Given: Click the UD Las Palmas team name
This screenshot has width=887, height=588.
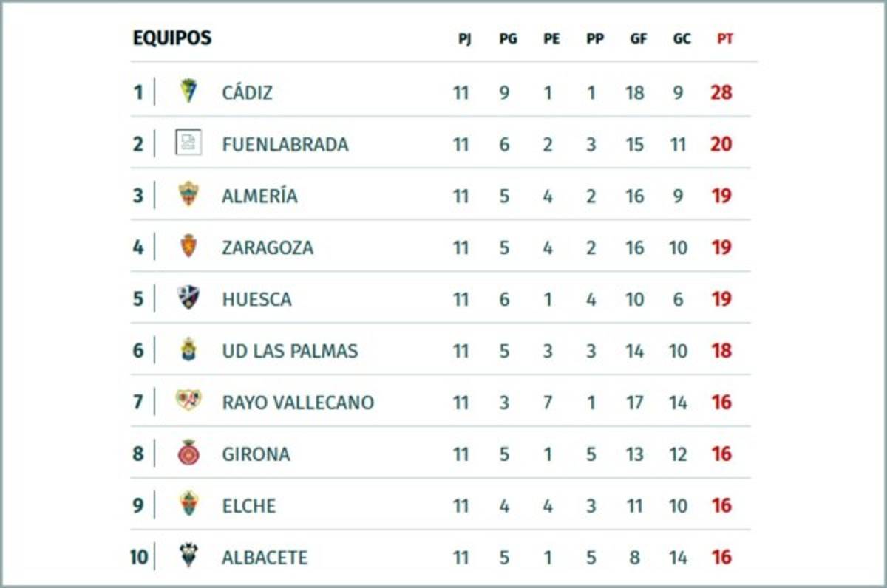Looking at the screenshot, I should pyautogui.click(x=290, y=352).
